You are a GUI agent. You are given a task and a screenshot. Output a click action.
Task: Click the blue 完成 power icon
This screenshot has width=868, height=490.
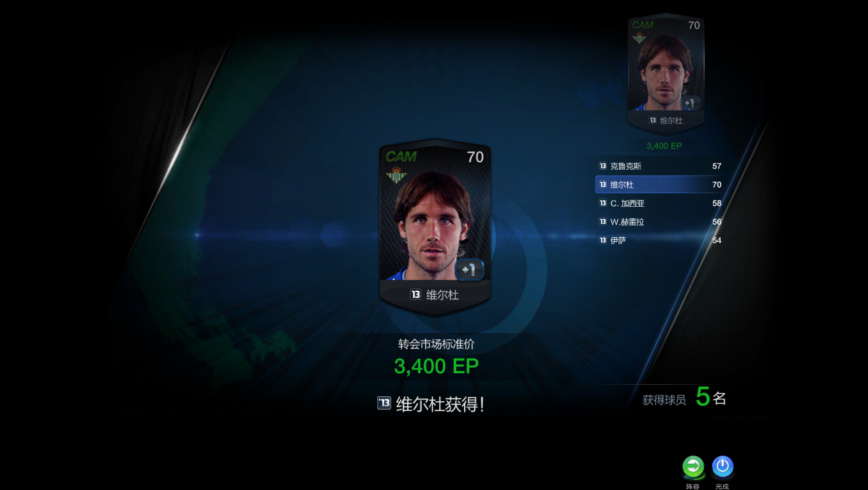point(722,466)
